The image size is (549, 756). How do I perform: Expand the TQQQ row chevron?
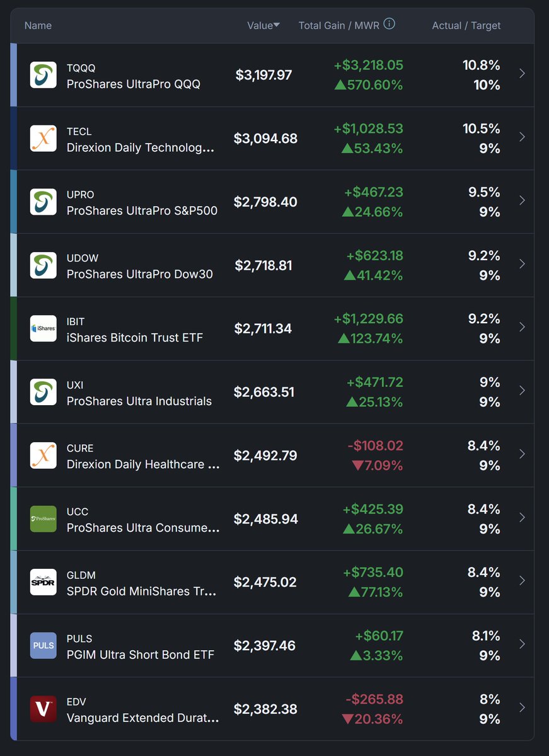(522, 74)
